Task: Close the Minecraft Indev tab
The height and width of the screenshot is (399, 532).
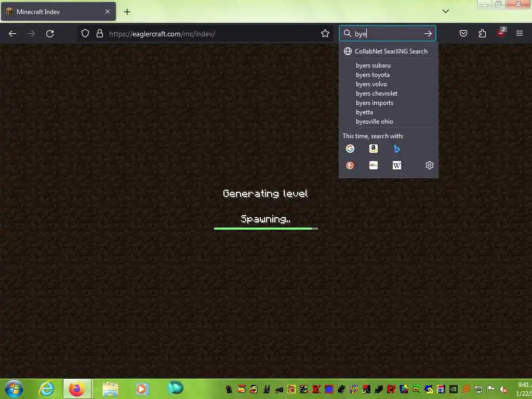Action: click(x=107, y=11)
